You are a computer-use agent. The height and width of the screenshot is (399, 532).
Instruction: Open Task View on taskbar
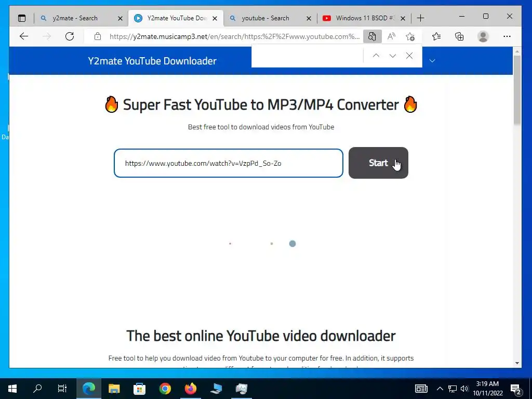click(x=62, y=389)
